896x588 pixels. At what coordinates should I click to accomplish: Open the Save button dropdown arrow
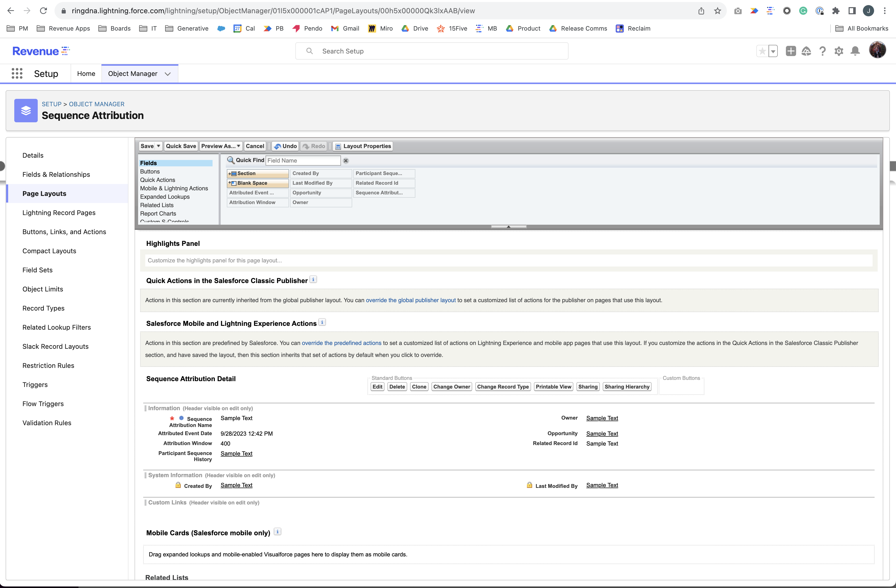(158, 146)
